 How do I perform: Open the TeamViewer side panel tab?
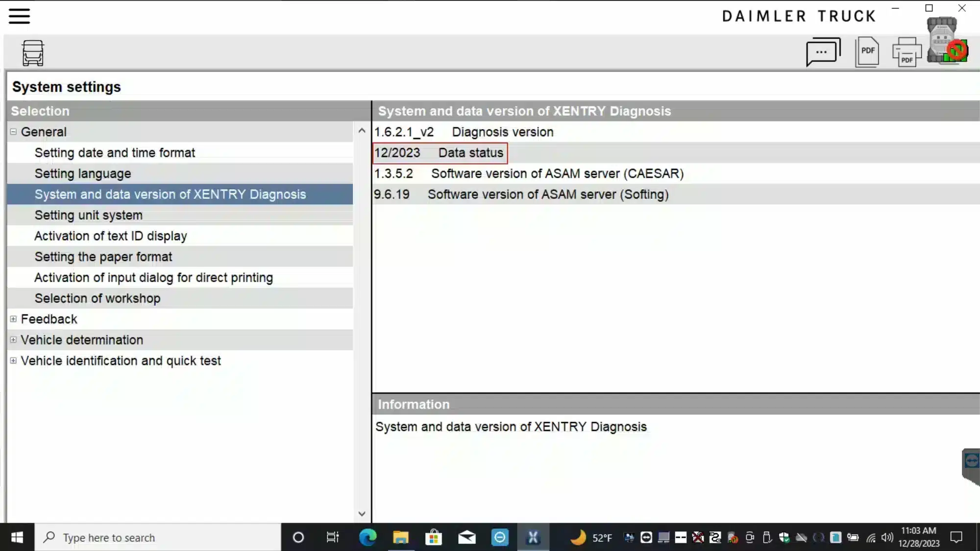(971, 466)
